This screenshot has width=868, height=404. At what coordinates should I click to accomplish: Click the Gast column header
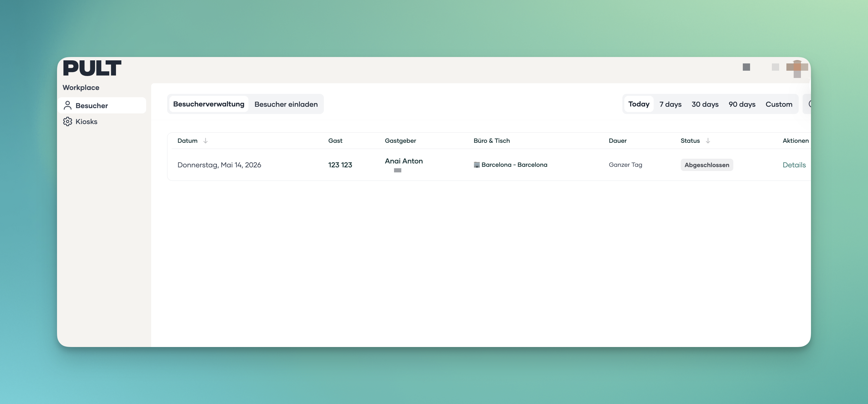[x=335, y=141]
